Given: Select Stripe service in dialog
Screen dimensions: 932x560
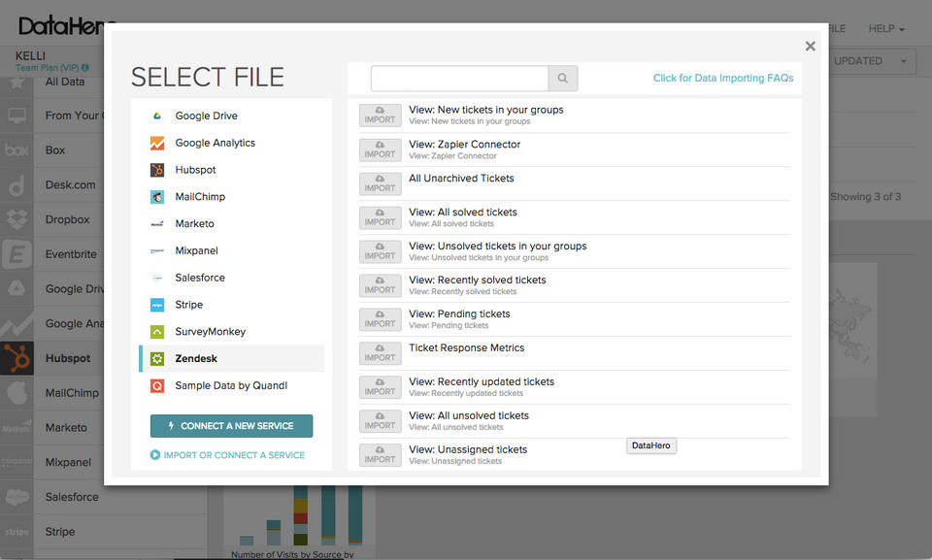Looking at the screenshot, I should [x=189, y=305].
